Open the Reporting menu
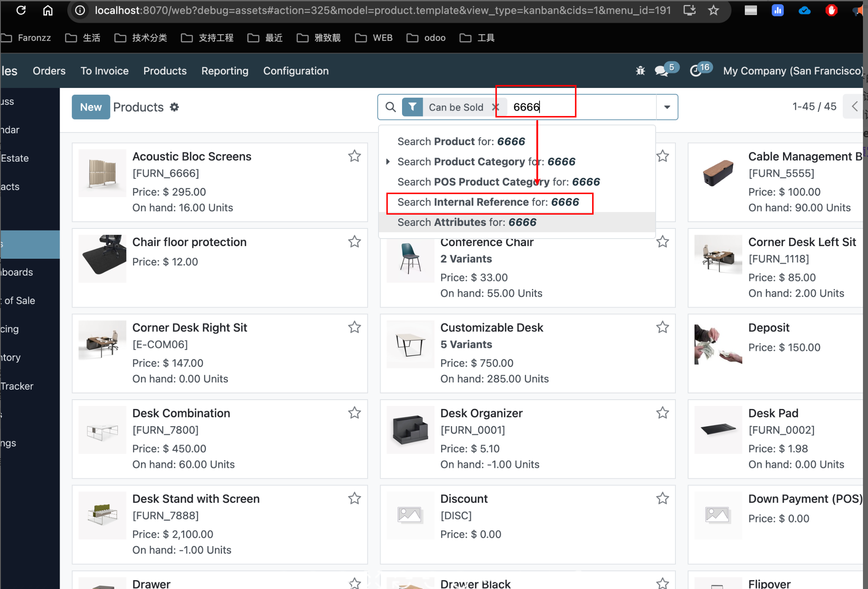The width and height of the screenshot is (868, 589). pos(225,71)
